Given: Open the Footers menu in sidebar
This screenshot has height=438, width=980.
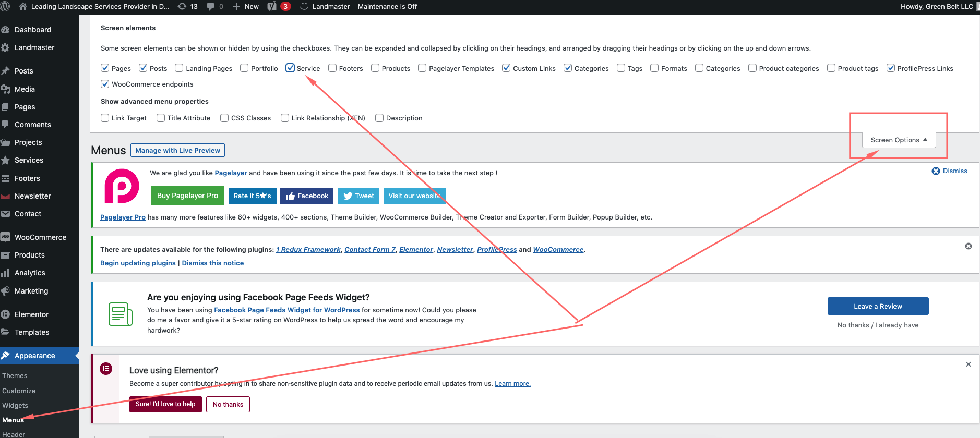Looking at the screenshot, I should click(27, 178).
